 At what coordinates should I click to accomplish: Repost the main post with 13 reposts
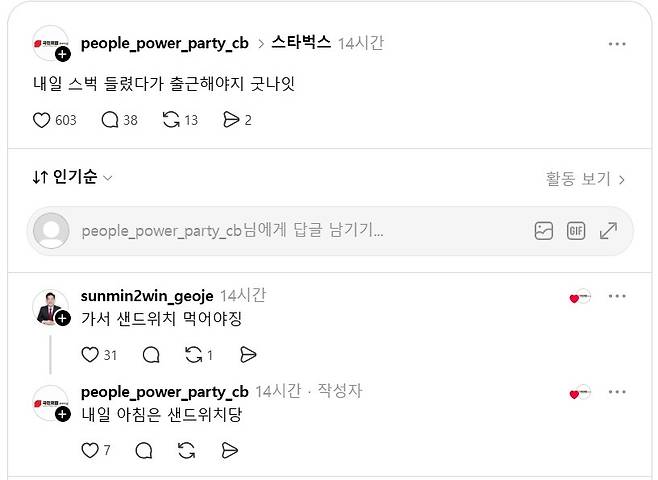[171, 120]
